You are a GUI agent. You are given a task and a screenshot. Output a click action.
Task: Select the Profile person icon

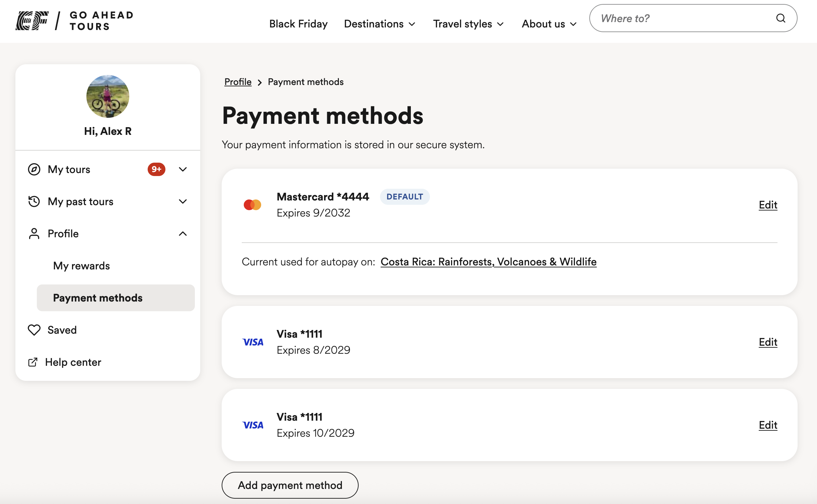pyautogui.click(x=34, y=234)
